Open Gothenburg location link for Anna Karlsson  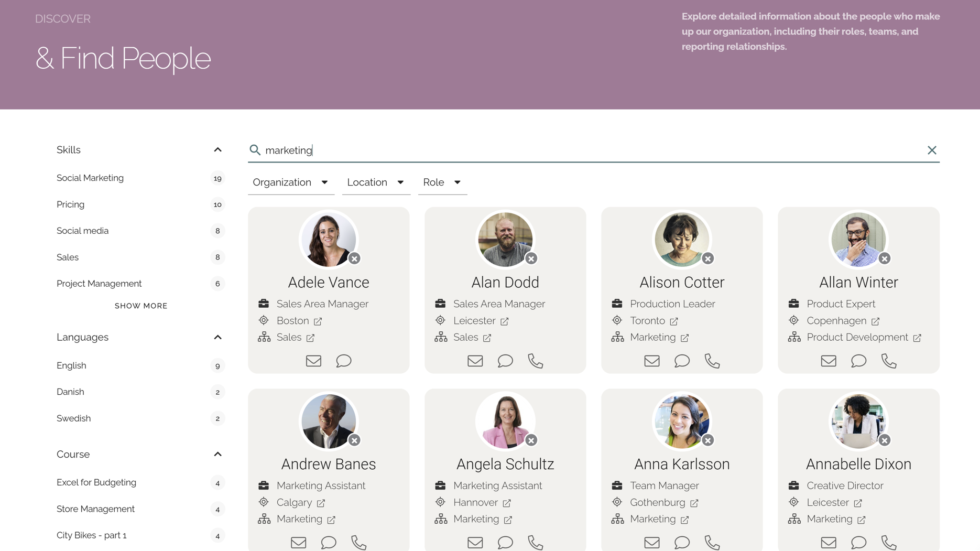point(694,503)
